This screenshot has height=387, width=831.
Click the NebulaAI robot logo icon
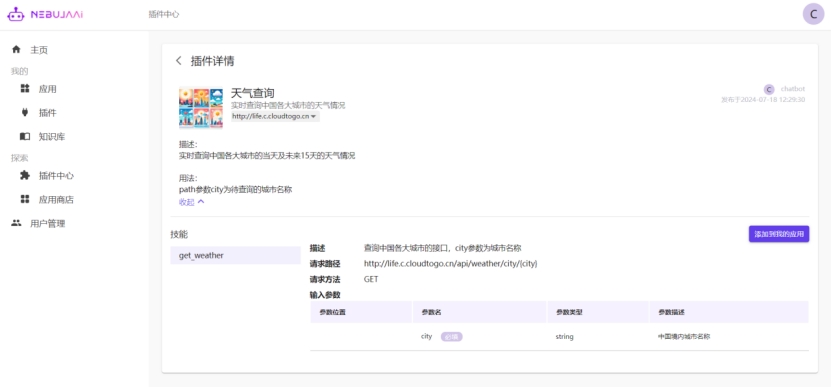(x=15, y=14)
